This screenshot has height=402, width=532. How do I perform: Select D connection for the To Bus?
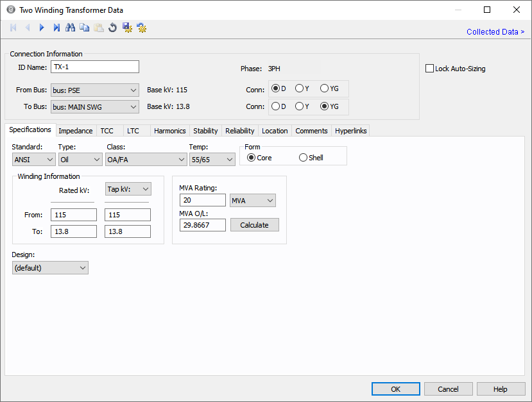click(275, 106)
